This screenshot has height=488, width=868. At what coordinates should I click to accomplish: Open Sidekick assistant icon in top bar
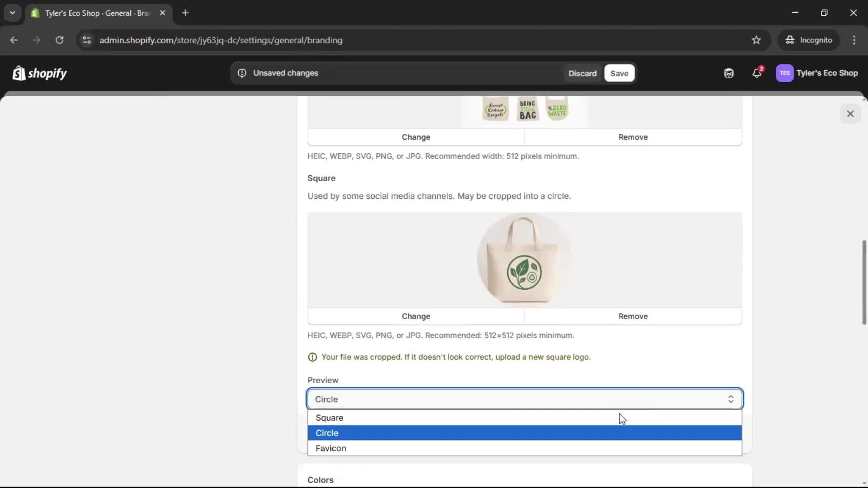click(729, 73)
